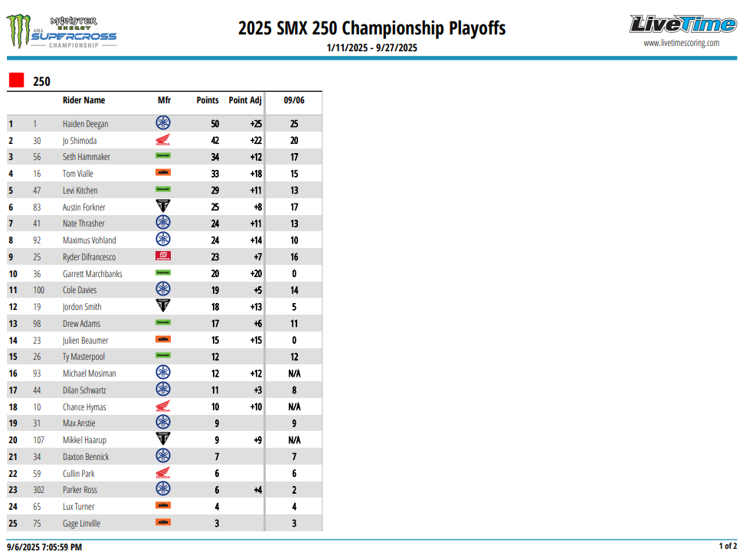
Task: Select the Garrett Marchbanks row name
Action: point(93,274)
